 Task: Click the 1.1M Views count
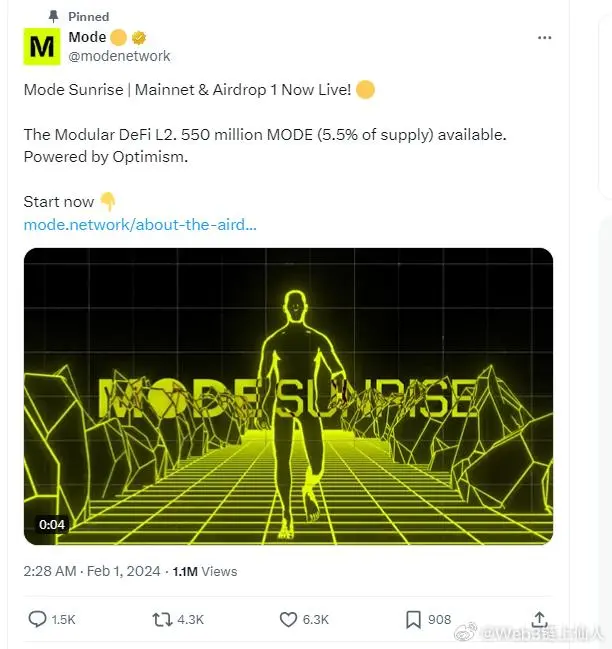pos(205,571)
